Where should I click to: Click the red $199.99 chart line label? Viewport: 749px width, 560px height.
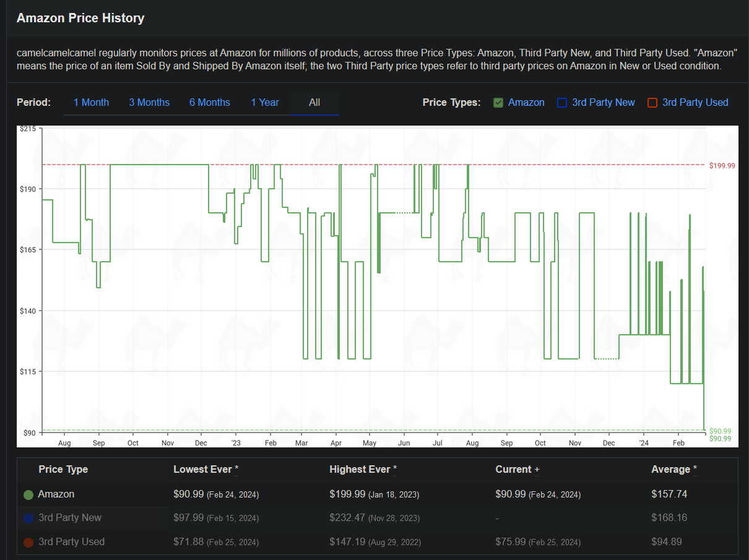pos(722,166)
